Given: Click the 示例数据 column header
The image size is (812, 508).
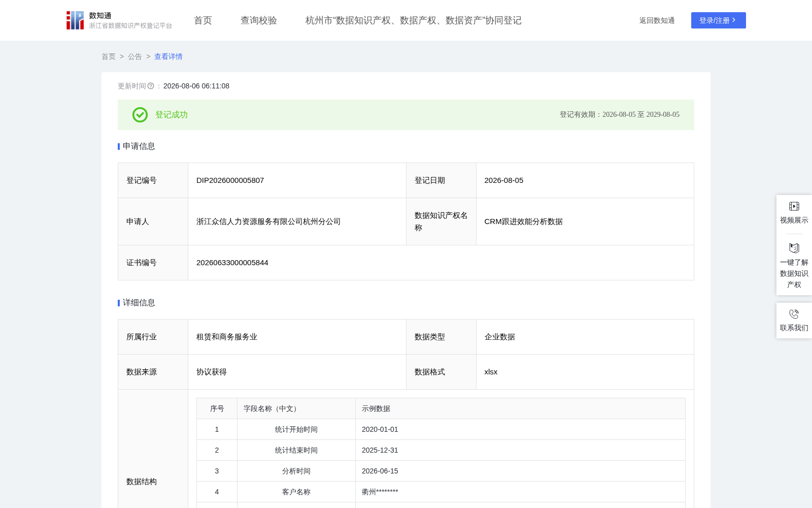Looking at the screenshot, I should click(520, 408).
